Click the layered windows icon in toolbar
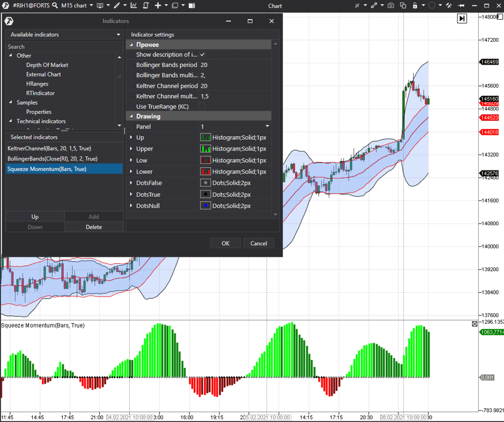Viewport: 504px width, 422px height. click(175, 5)
